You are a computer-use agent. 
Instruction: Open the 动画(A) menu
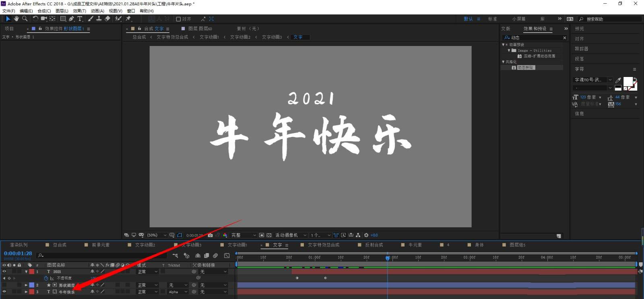pos(97,11)
